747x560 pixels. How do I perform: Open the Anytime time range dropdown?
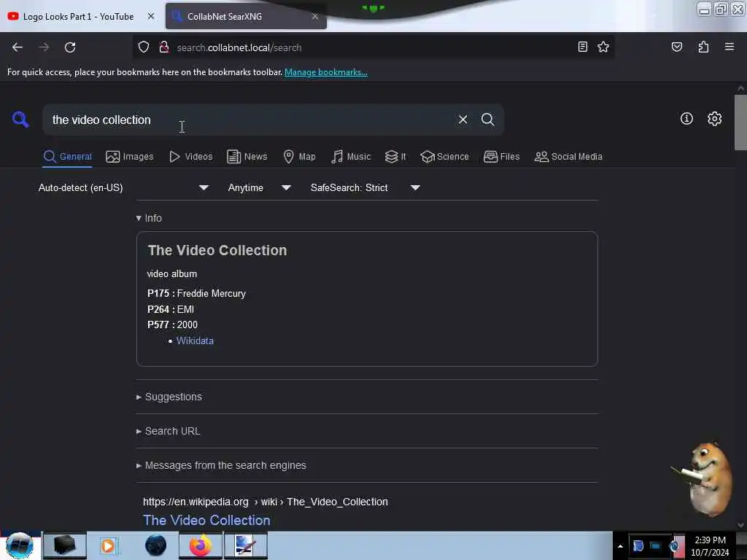click(260, 187)
